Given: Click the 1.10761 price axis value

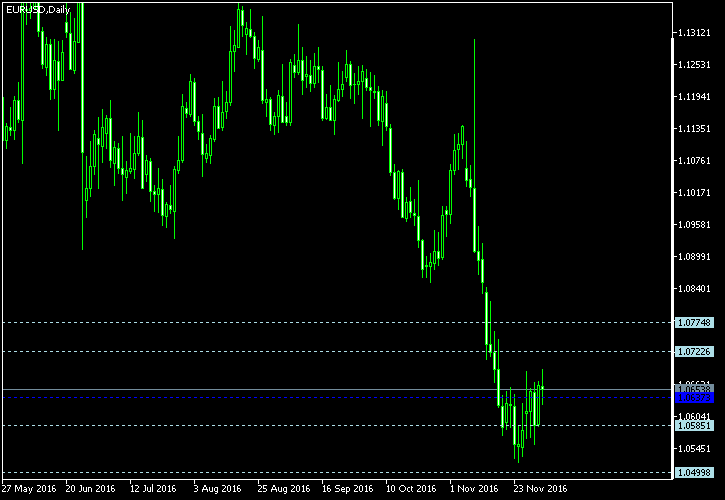Looking at the screenshot, I should point(694,160).
